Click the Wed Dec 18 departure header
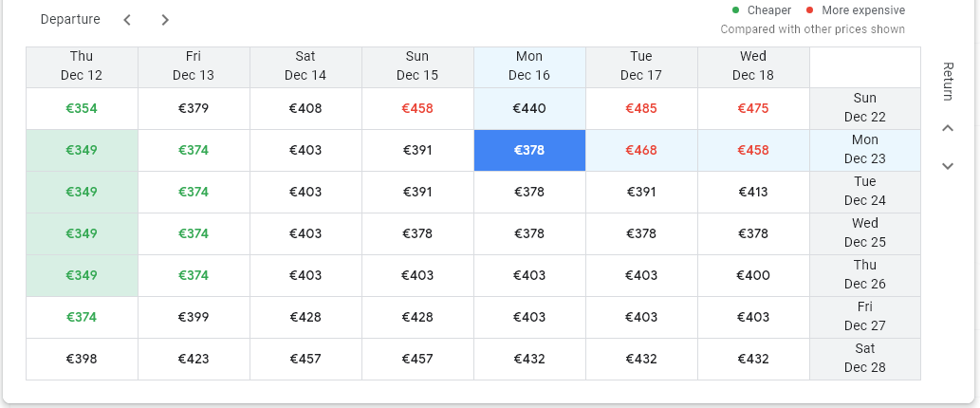This screenshot has height=408, width=980. click(753, 66)
